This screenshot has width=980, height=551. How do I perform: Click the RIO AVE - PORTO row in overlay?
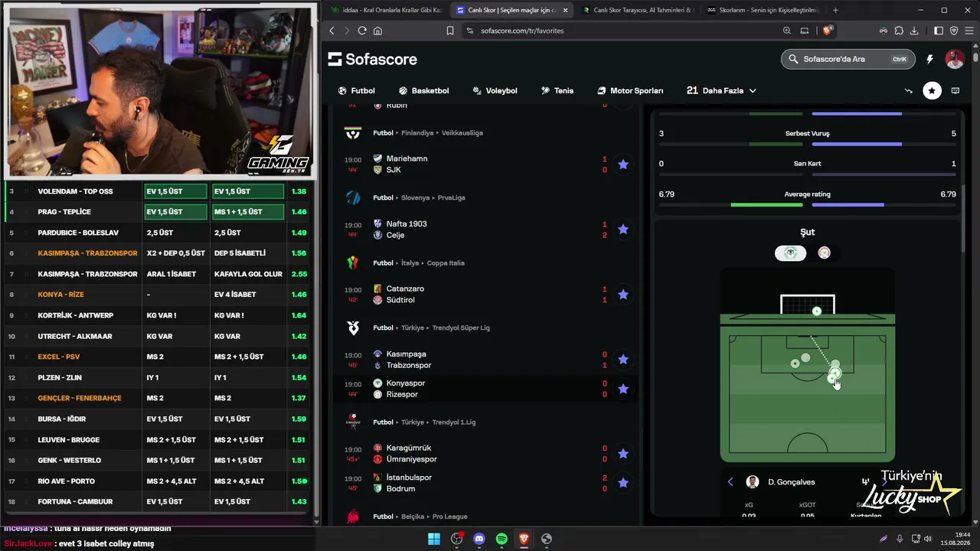pos(156,481)
